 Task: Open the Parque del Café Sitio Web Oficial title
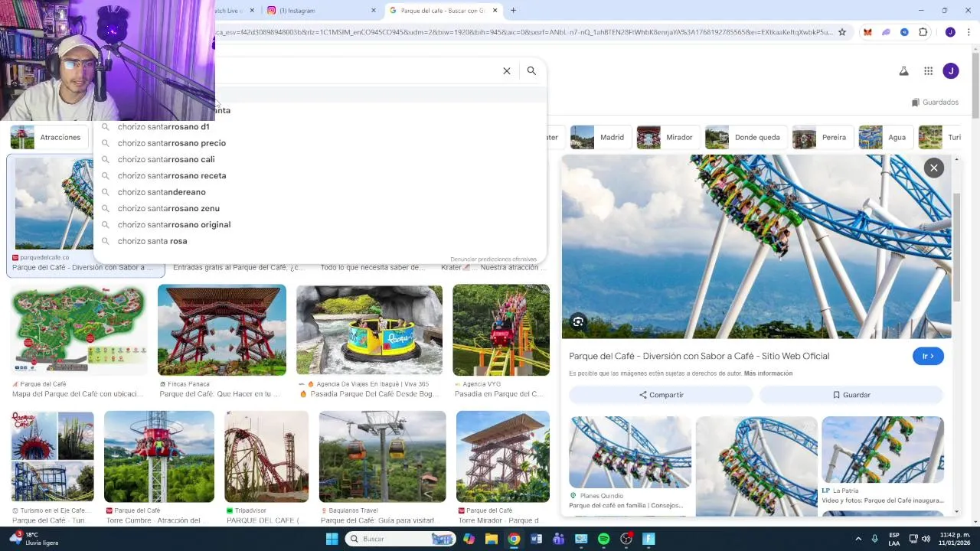[699, 356]
